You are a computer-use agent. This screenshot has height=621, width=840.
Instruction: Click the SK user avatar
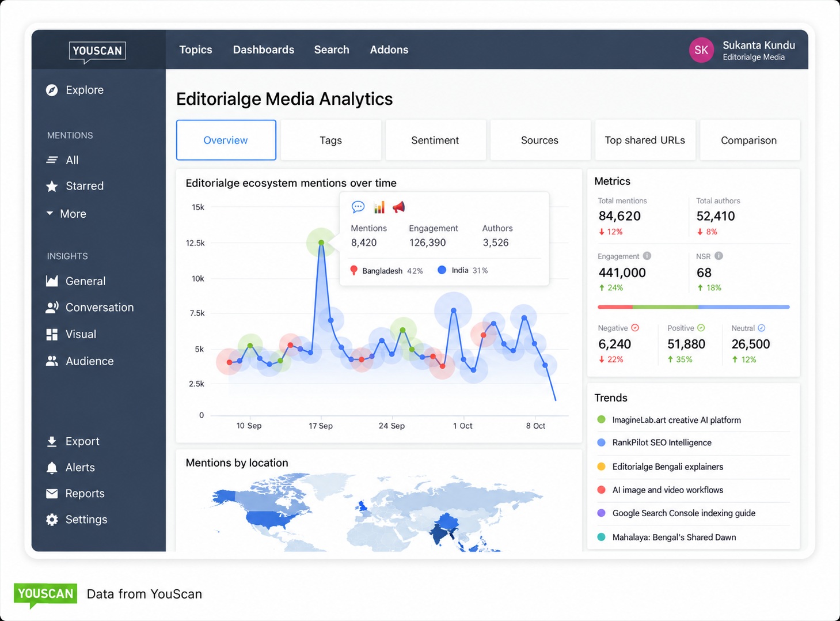point(701,50)
